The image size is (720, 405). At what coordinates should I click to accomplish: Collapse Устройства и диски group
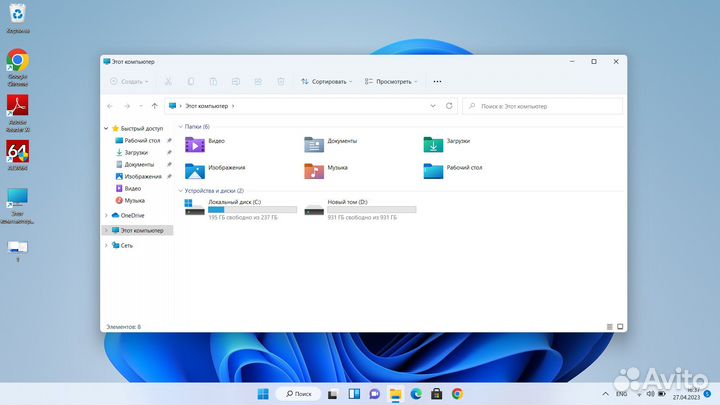180,191
